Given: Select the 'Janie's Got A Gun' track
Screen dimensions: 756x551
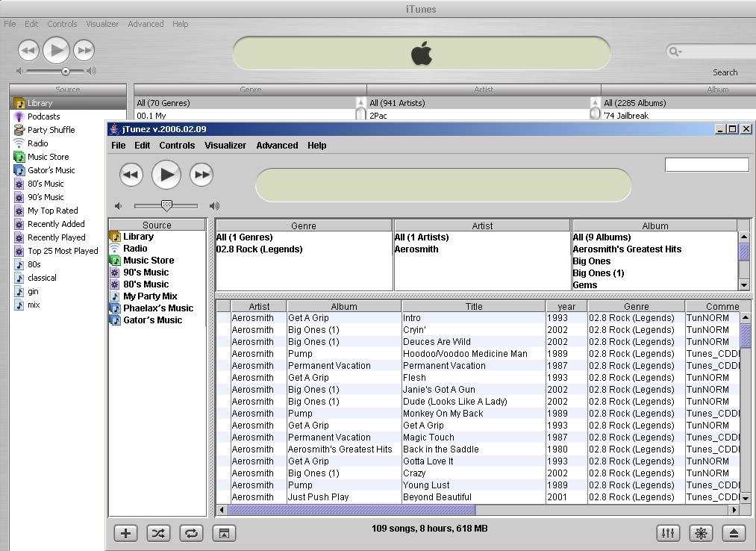Looking at the screenshot, I should click(x=439, y=390).
